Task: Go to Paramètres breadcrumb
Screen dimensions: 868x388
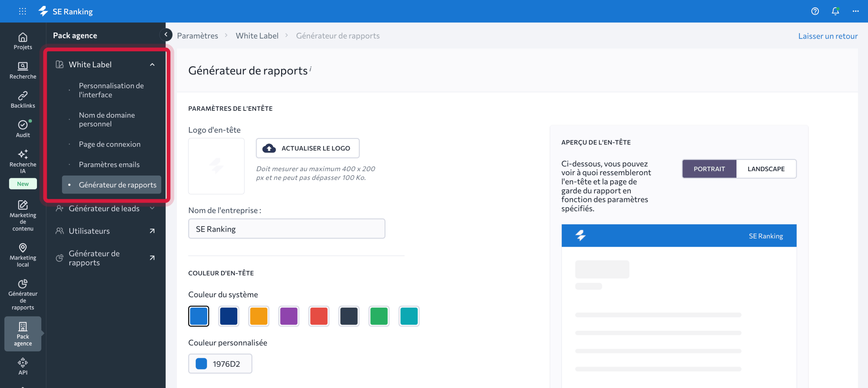Action: (197, 36)
